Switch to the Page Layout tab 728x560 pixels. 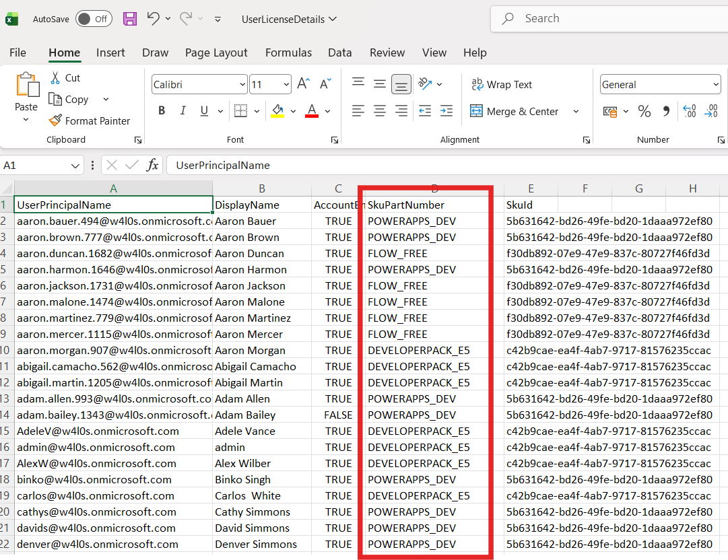click(216, 53)
